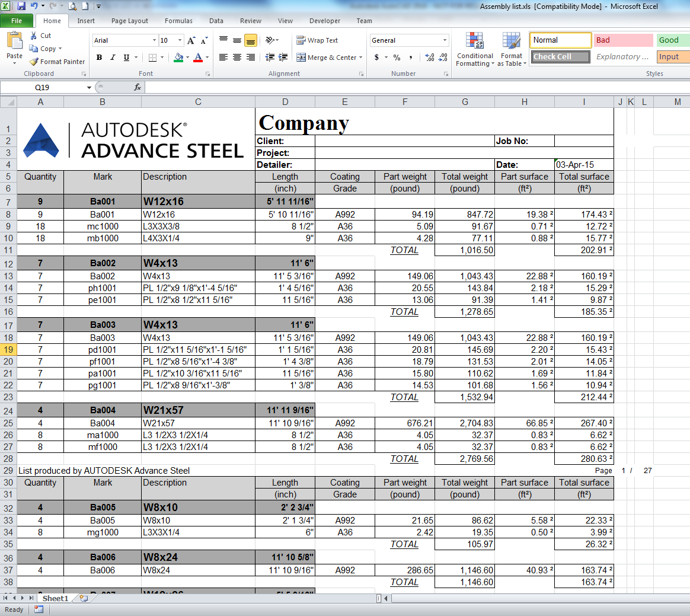The image size is (690, 616).
Task: Click Decrease Font Size icon
Action: pos(204,40)
